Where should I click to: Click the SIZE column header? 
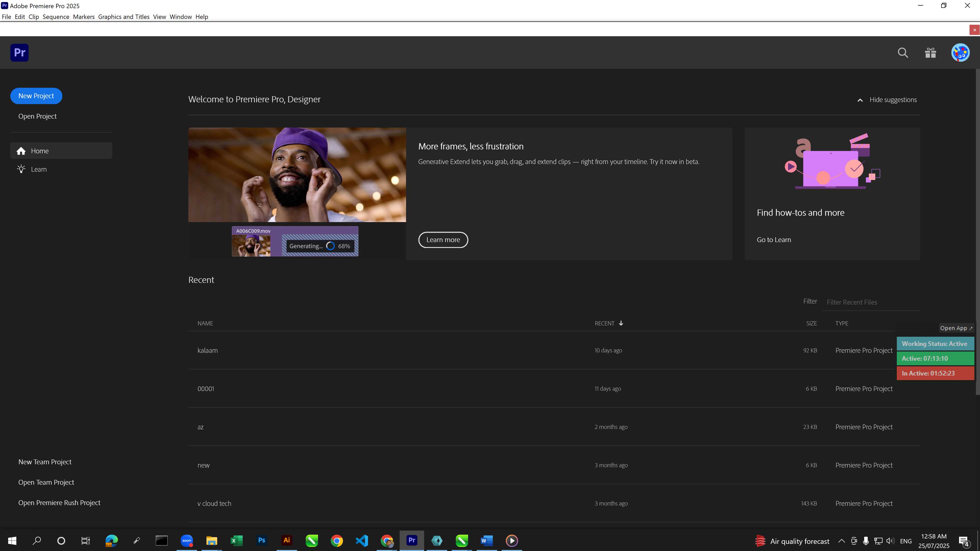pos(812,323)
